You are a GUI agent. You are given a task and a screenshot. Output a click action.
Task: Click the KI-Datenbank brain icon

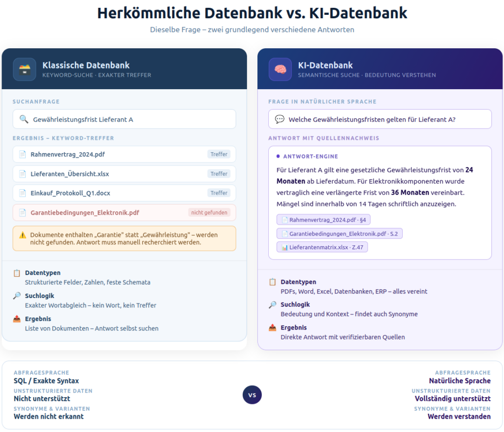pyautogui.click(x=280, y=69)
